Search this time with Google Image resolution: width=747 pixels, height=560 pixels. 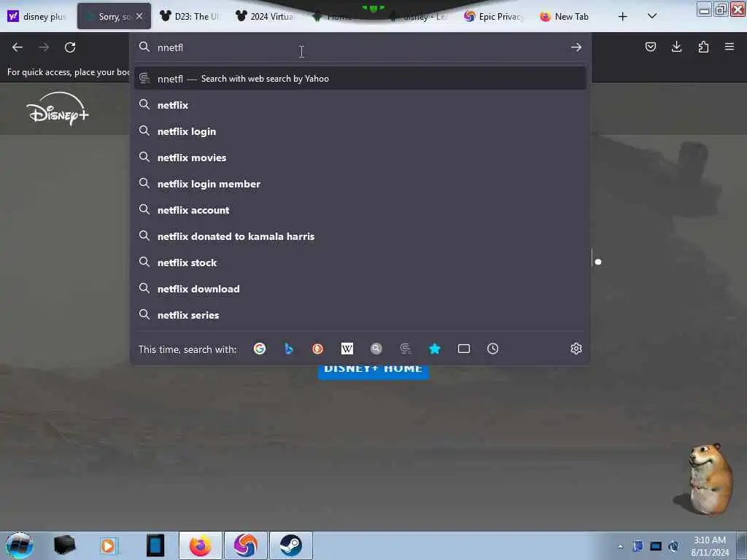(x=260, y=349)
